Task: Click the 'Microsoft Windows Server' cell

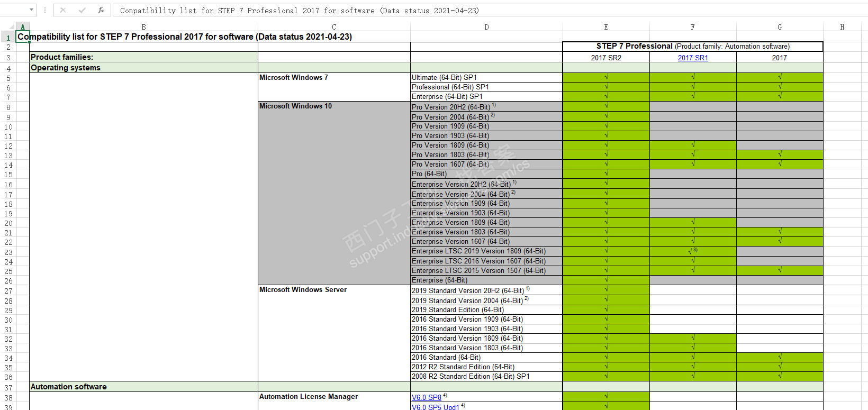Action: coord(334,333)
